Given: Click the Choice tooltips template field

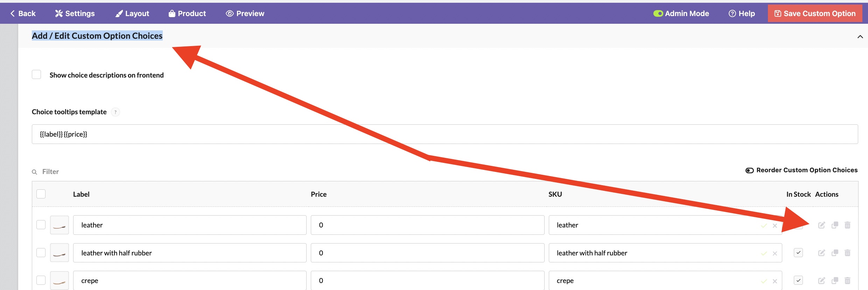Looking at the screenshot, I should click(x=445, y=134).
